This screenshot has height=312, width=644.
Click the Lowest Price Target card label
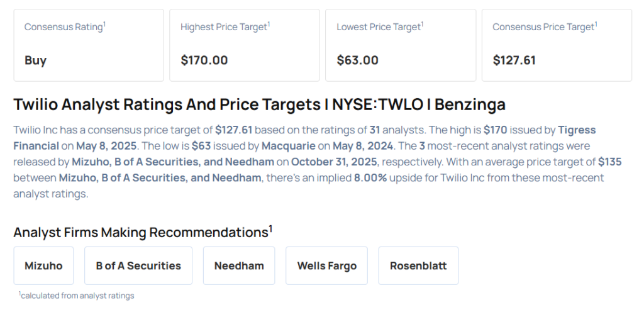[380, 27]
